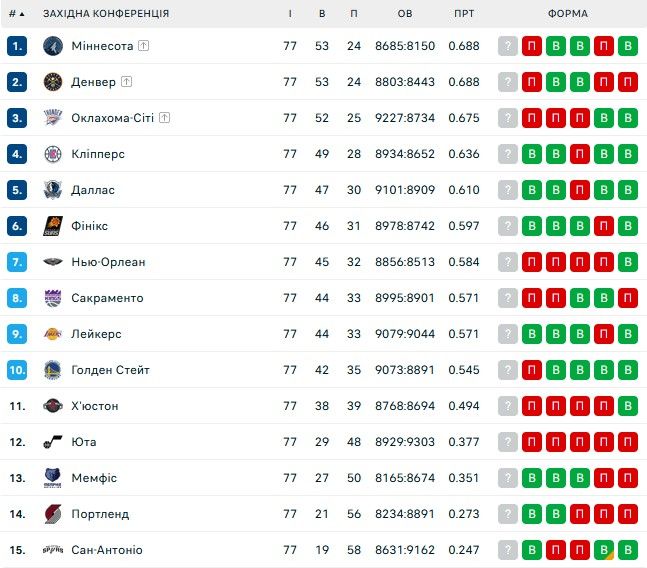Open the Сакраменто team link
This screenshot has width=647, height=568.
pos(107,298)
